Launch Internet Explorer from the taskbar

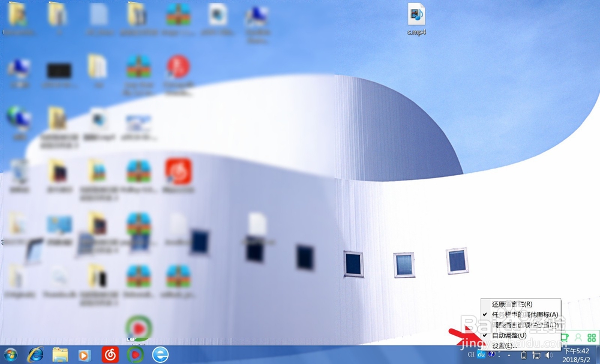pyautogui.click(x=35, y=355)
